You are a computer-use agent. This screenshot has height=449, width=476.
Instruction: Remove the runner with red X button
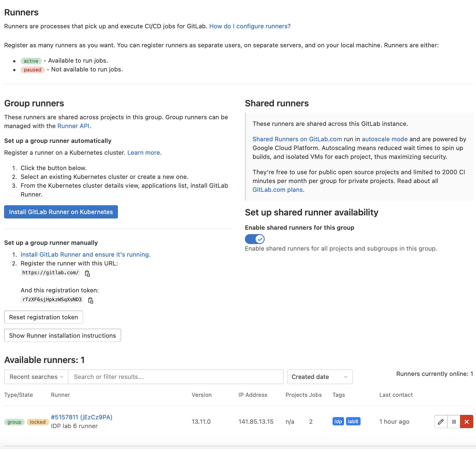coord(467,422)
